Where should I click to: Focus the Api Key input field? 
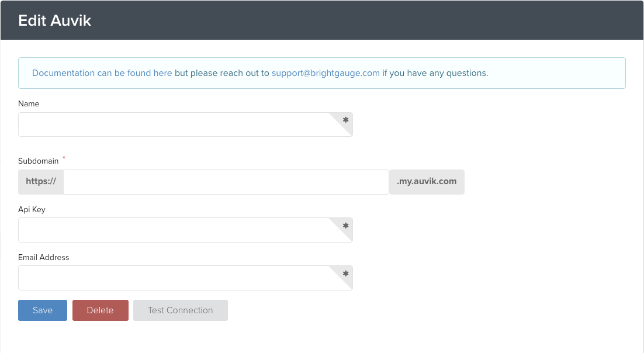tap(185, 230)
